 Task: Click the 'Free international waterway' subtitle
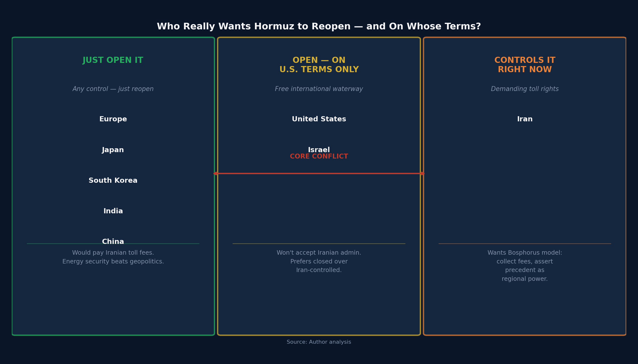coord(319,89)
